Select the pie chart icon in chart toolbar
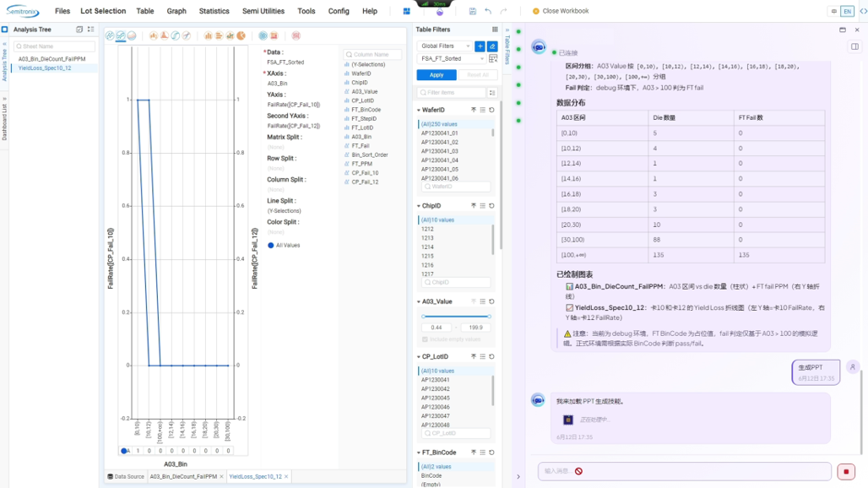This screenshot has height=488, width=868. click(x=241, y=36)
